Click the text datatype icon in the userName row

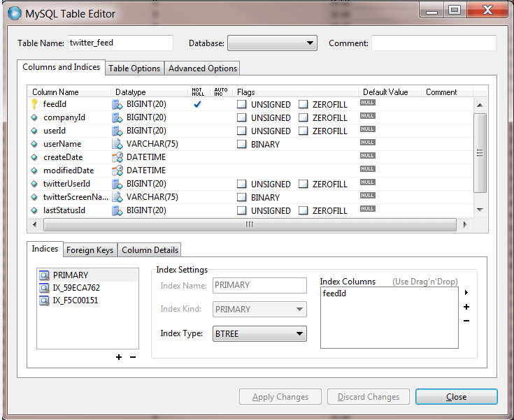[x=117, y=144]
